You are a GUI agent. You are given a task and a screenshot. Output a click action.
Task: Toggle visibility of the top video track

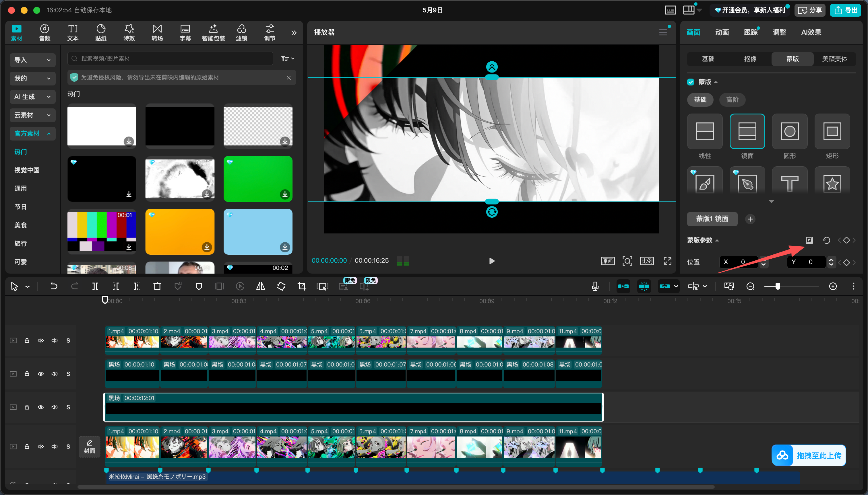[x=40, y=340]
